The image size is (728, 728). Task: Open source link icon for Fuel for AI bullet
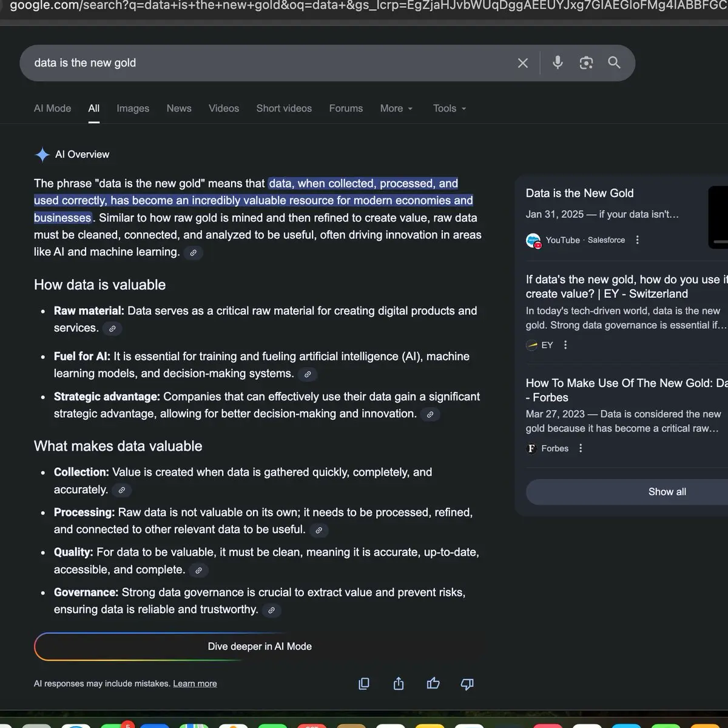pos(308,374)
